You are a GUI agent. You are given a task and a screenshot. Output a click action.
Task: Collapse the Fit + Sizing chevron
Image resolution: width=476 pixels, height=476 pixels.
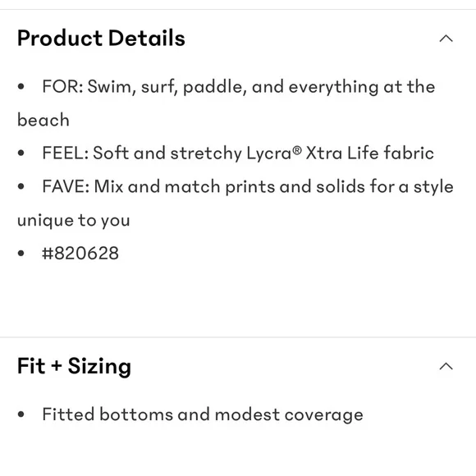coord(446,366)
